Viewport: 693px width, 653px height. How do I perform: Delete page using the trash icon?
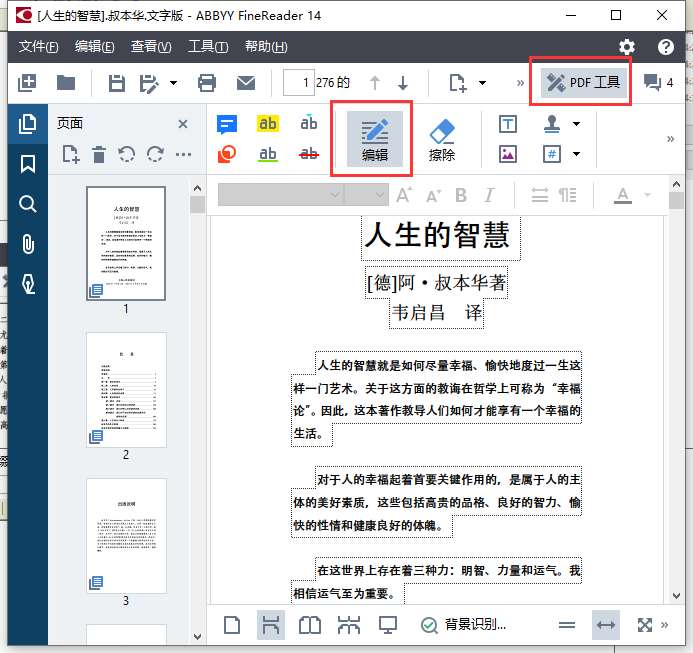[x=99, y=154]
